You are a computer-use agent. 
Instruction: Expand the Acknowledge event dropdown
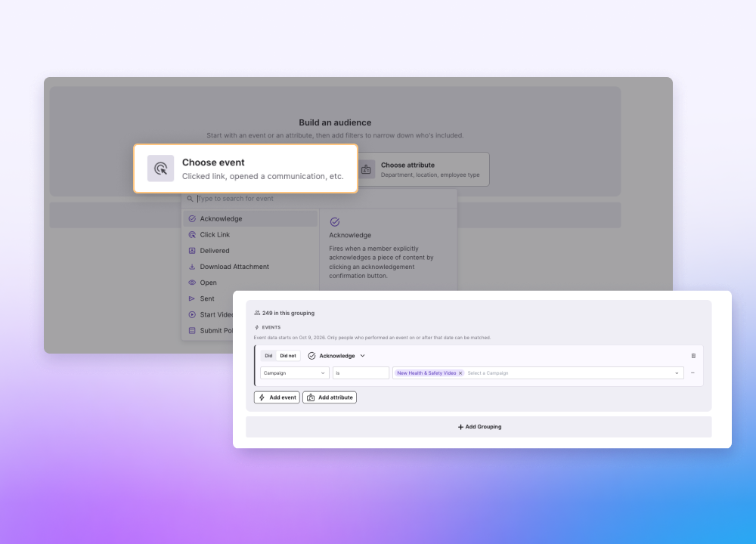coord(336,356)
